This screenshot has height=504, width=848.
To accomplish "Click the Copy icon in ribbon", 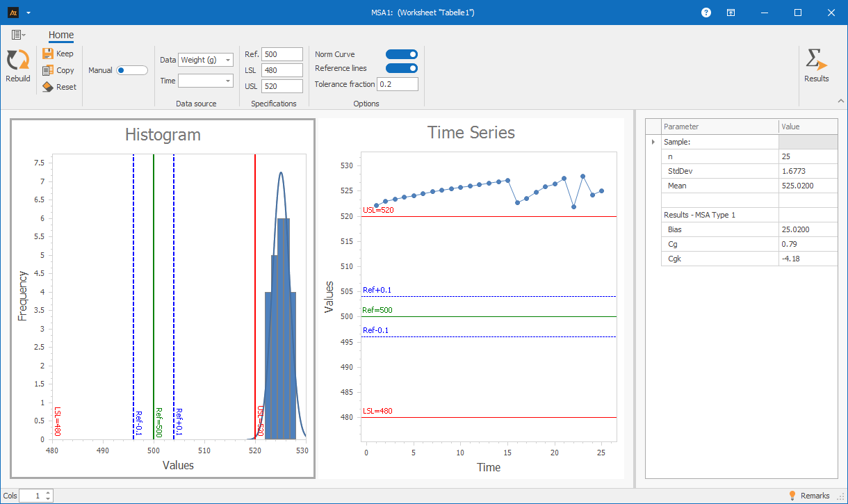I will [x=48, y=70].
